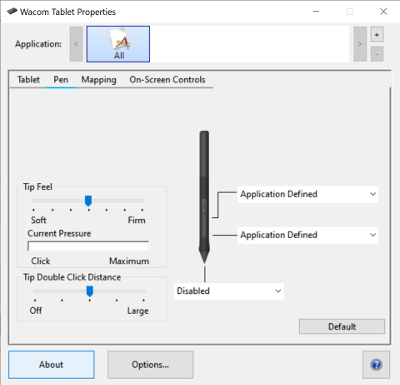Image resolution: width=400 pixels, height=385 pixels.
Task: Remove application with the minus button
Action: [x=377, y=54]
